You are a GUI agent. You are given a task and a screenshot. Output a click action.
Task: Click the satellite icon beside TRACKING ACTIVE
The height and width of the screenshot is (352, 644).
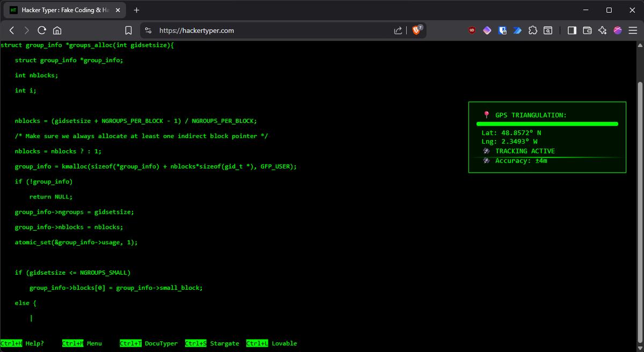486,151
